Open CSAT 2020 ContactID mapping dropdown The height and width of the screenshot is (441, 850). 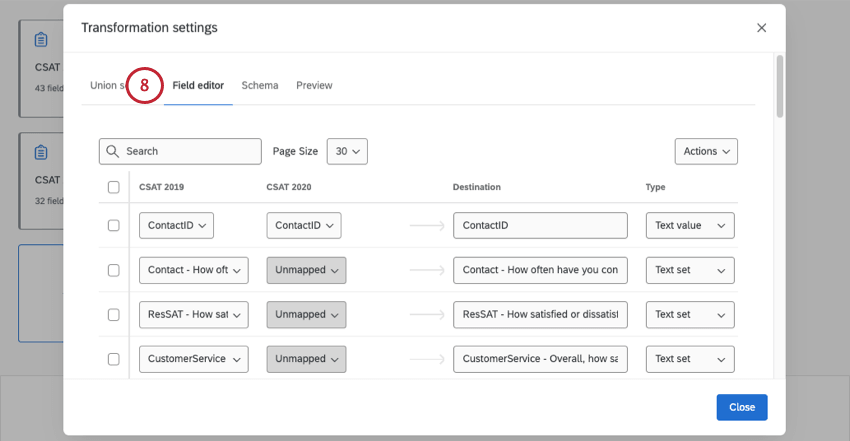pyautogui.click(x=304, y=226)
